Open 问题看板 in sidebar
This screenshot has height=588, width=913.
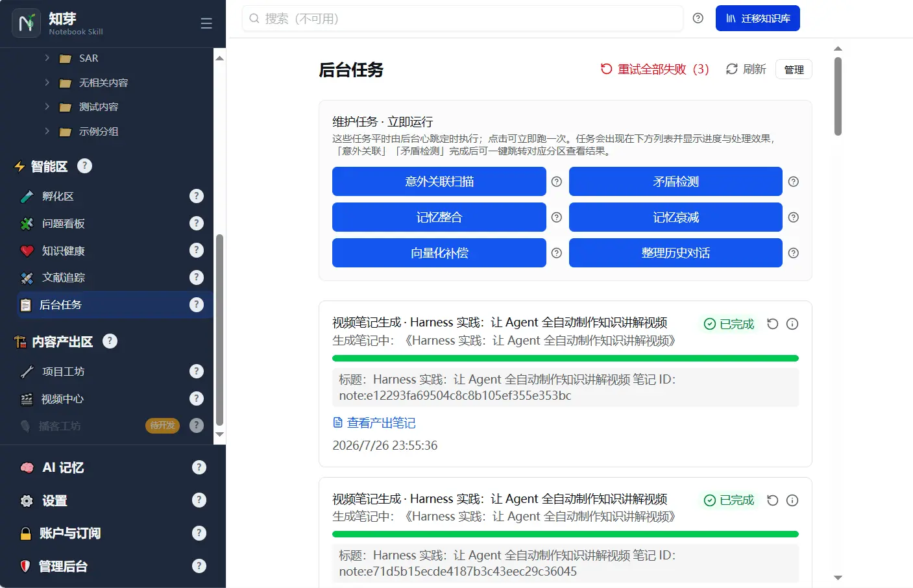(63, 223)
